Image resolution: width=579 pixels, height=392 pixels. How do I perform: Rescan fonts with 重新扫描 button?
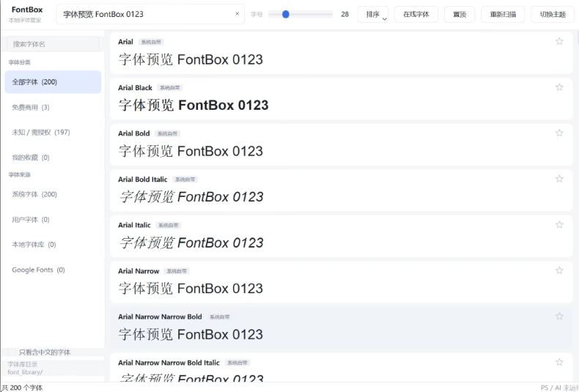[503, 15]
